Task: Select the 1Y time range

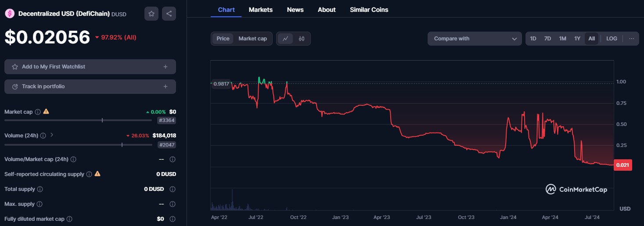Action: 577,39
